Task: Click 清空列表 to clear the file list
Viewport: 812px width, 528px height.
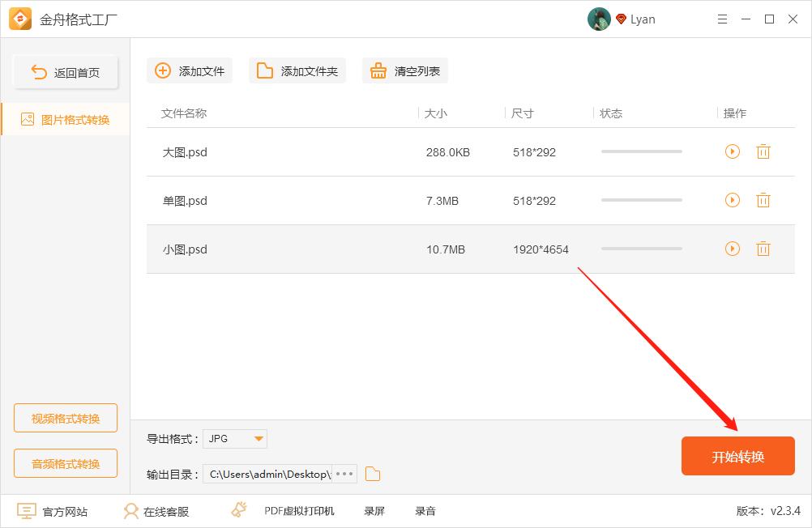Action: [404, 70]
